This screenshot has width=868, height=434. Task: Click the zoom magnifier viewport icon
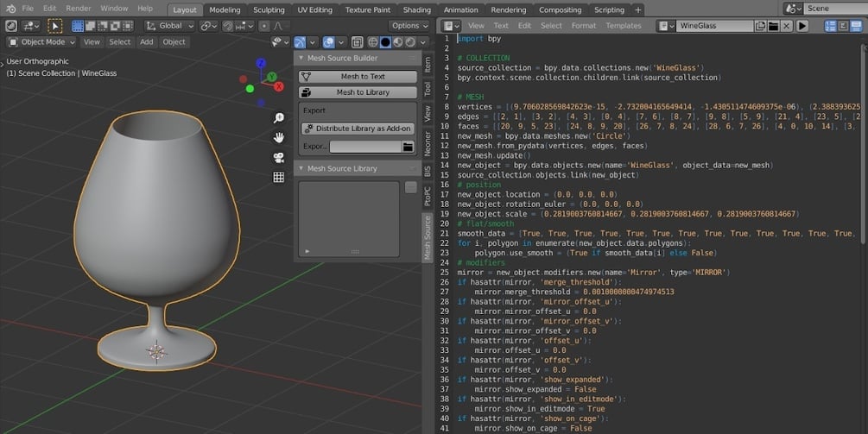coord(278,117)
